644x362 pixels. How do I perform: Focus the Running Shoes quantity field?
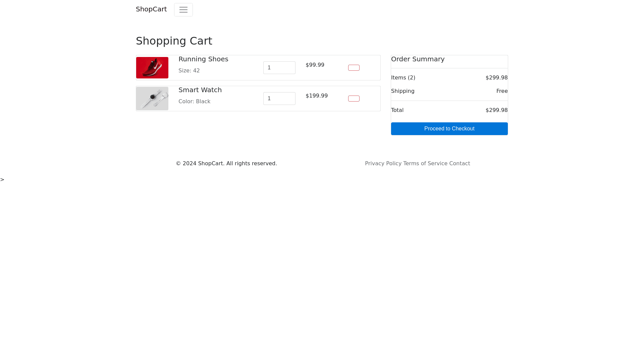(x=279, y=68)
